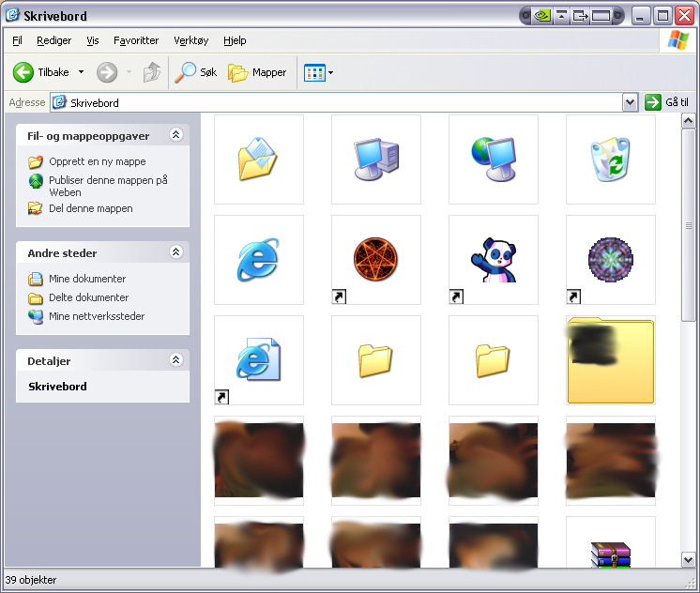Click Del denne mappen
Viewport: 700px width, 593px height.
pos(91,208)
